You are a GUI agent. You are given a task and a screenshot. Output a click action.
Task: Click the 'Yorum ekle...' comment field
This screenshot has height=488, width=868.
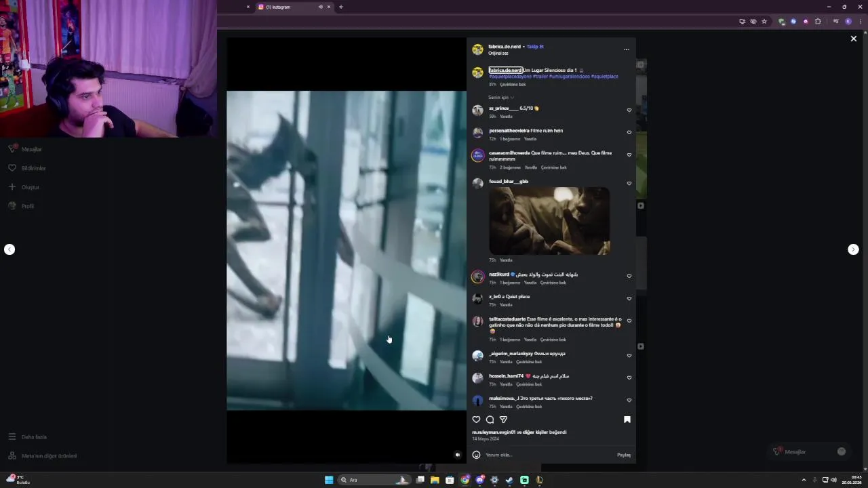(548, 455)
